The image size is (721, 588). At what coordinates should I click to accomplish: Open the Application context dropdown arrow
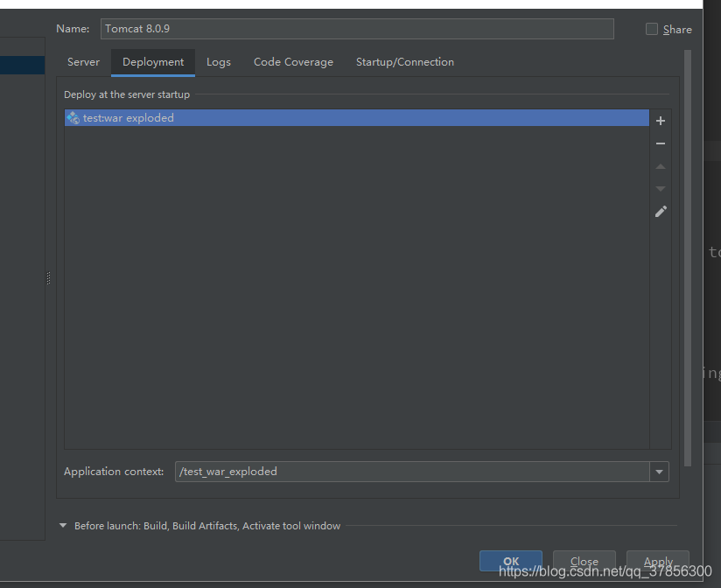[x=659, y=472]
